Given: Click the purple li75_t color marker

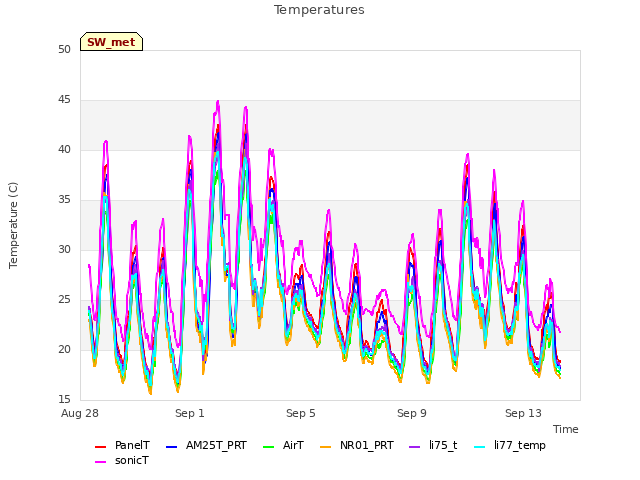Looking at the screenshot, I should pos(414,447).
